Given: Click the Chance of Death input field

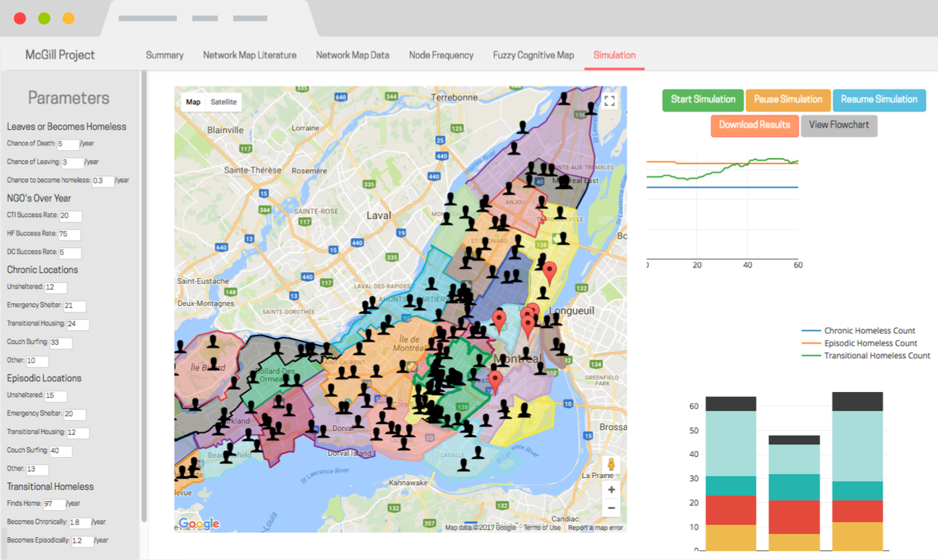Looking at the screenshot, I should pyautogui.click(x=68, y=144).
